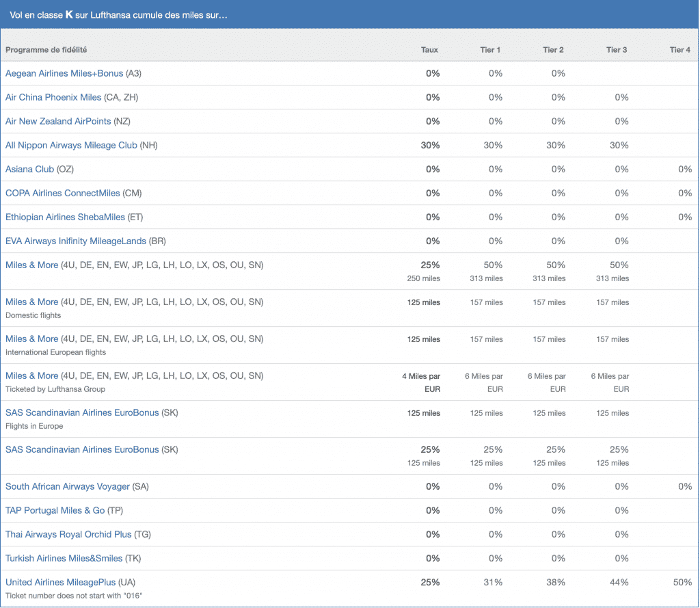The image size is (700, 608).
Task: Open Miles & More International European flights link
Action: (x=31, y=339)
